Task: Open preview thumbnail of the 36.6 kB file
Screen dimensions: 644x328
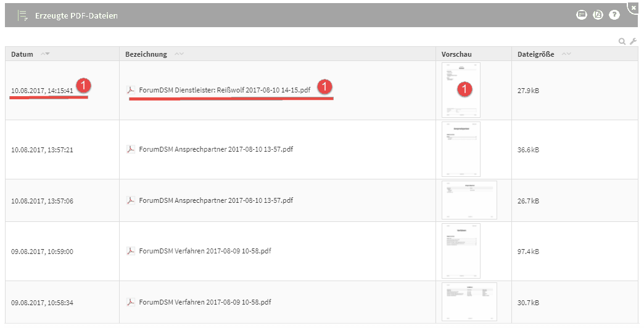Action: (x=461, y=149)
